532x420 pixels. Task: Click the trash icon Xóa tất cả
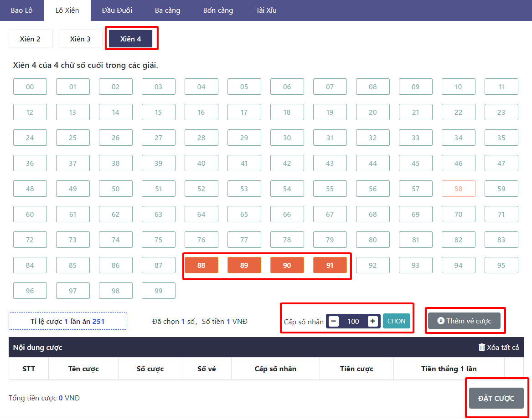point(482,348)
